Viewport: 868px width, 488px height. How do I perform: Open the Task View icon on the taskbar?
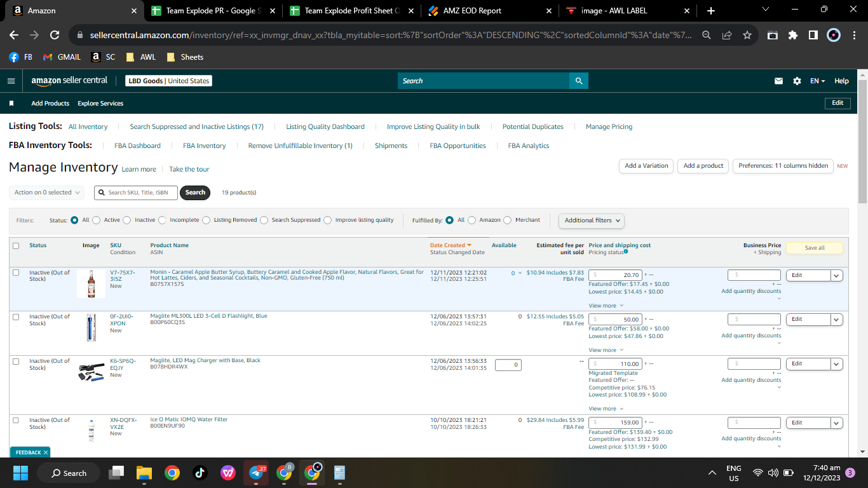(117, 473)
